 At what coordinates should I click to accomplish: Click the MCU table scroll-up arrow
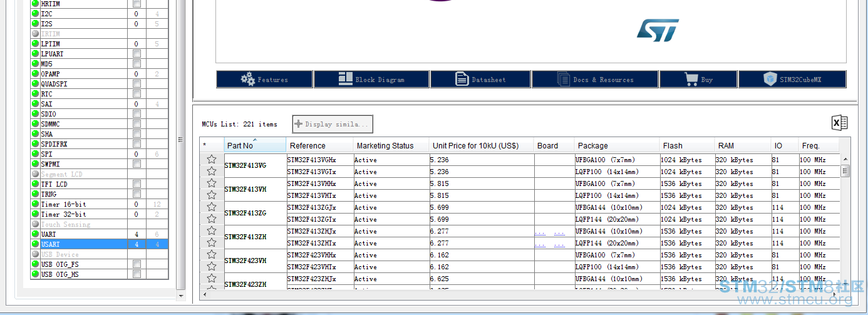click(845, 159)
